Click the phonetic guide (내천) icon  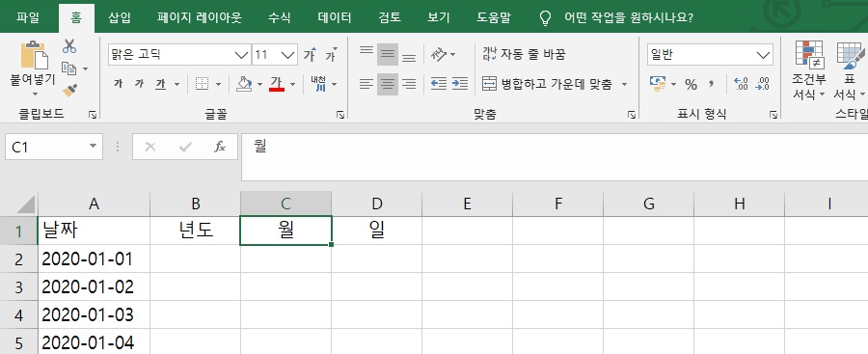(x=319, y=84)
